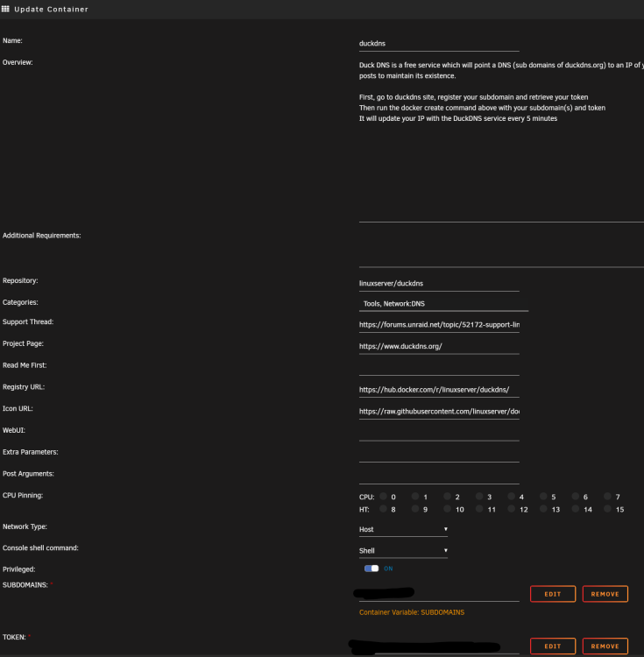Enable HT 9 pinning checkbox
Screen dimensions: 644x657
414,509
